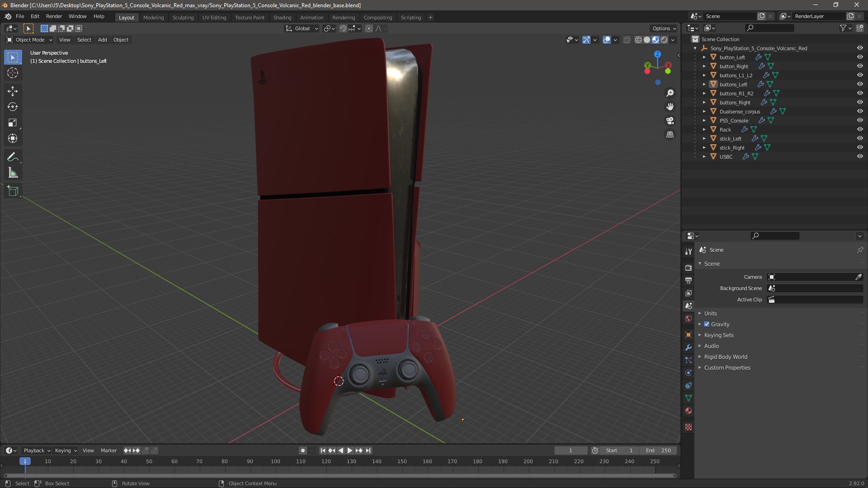The height and width of the screenshot is (488, 868).
Task: Open the timeline Playback popover
Action: (37, 450)
